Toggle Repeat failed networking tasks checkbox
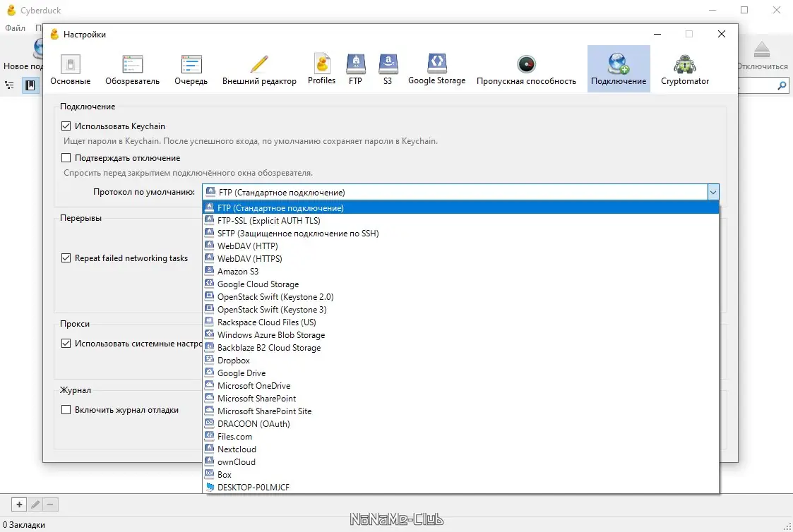The height and width of the screenshot is (532, 793). click(66, 258)
